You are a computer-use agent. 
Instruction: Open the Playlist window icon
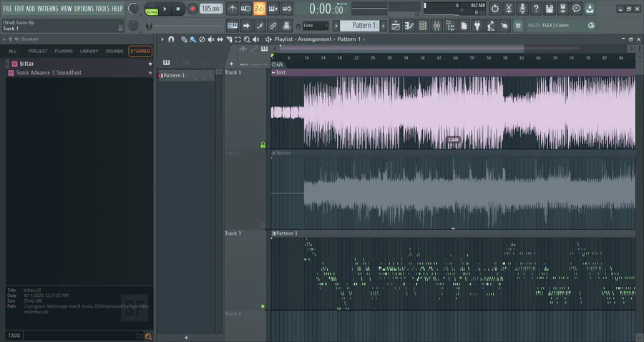[x=396, y=26]
